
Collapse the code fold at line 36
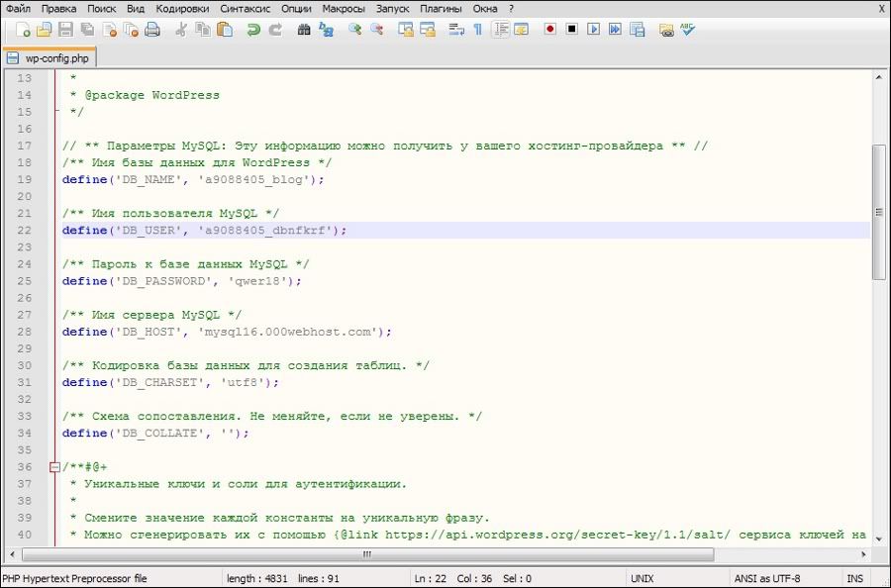coord(54,467)
